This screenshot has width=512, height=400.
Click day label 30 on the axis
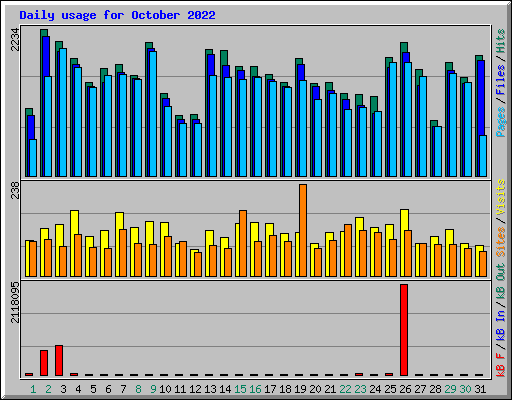[465, 389]
